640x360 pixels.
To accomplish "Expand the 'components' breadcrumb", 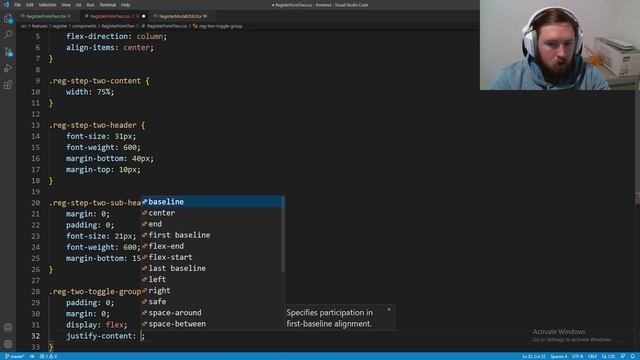I will (x=84, y=26).
